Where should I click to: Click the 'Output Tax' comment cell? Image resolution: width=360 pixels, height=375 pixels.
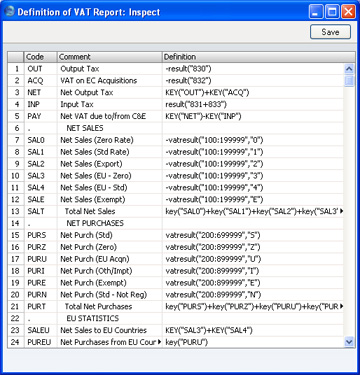tap(110, 69)
